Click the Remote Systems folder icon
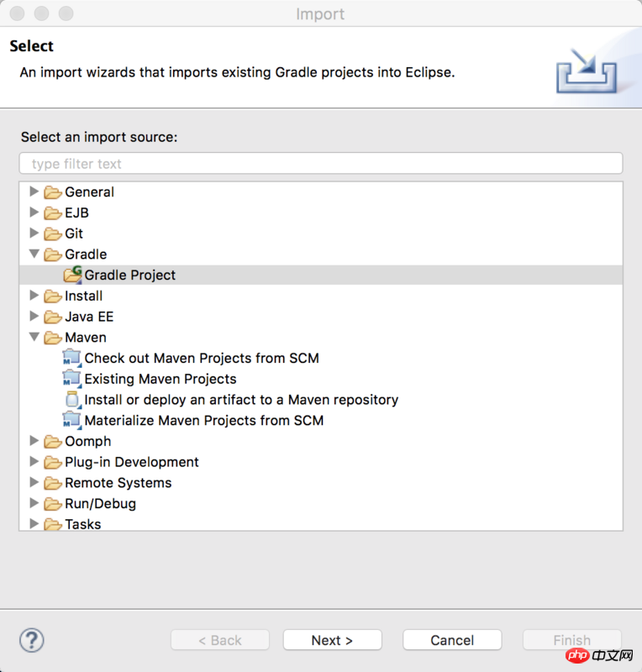This screenshot has width=642, height=672. click(x=53, y=483)
